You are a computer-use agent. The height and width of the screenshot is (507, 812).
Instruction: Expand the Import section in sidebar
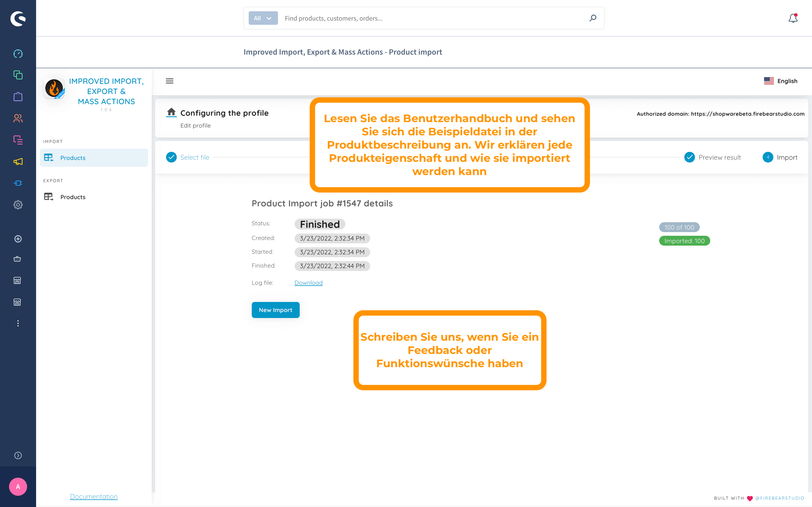click(53, 141)
